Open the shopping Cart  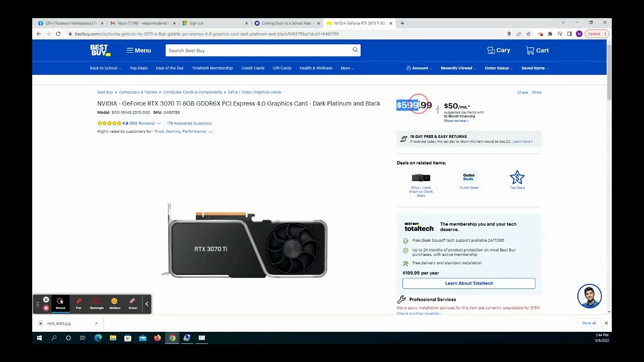(x=537, y=50)
